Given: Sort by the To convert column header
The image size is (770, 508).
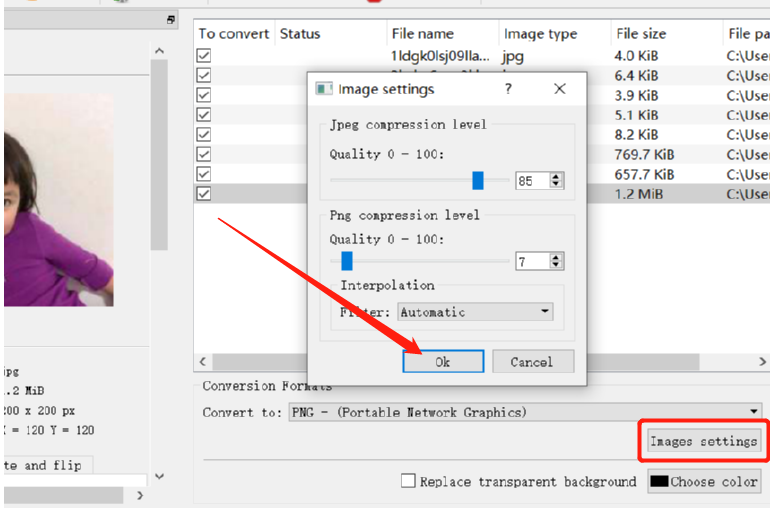Looking at the screenshot, I should click(x=234, y=33).
